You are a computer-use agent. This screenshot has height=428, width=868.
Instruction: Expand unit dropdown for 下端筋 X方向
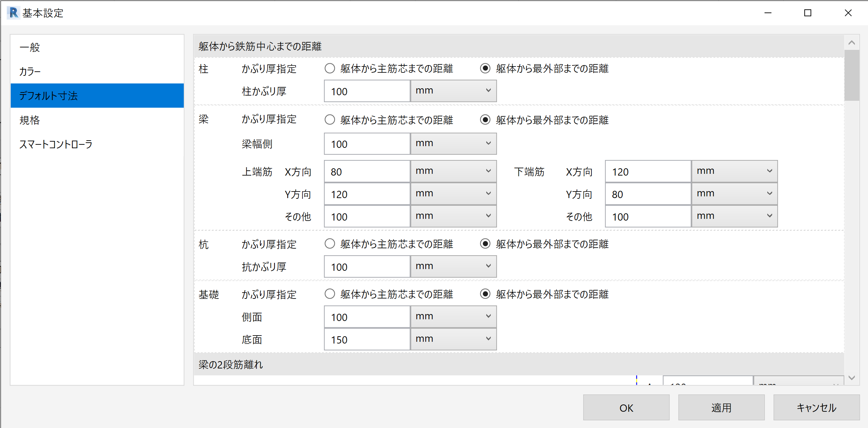tap(734, 171)
